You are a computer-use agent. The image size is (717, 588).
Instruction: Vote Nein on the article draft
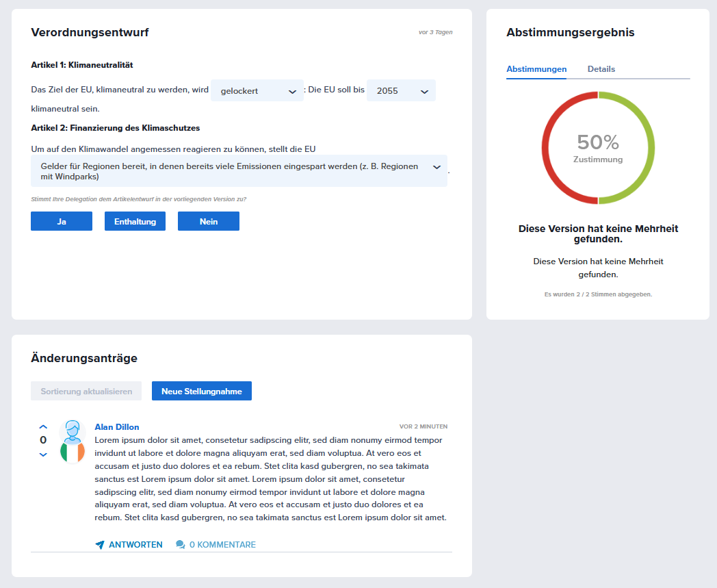[x=209, y=221]
